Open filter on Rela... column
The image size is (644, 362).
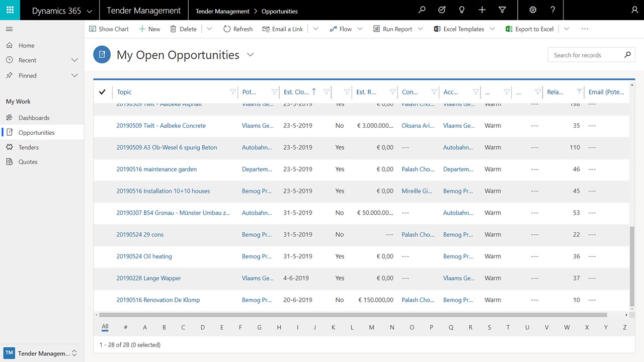(580, 92)
